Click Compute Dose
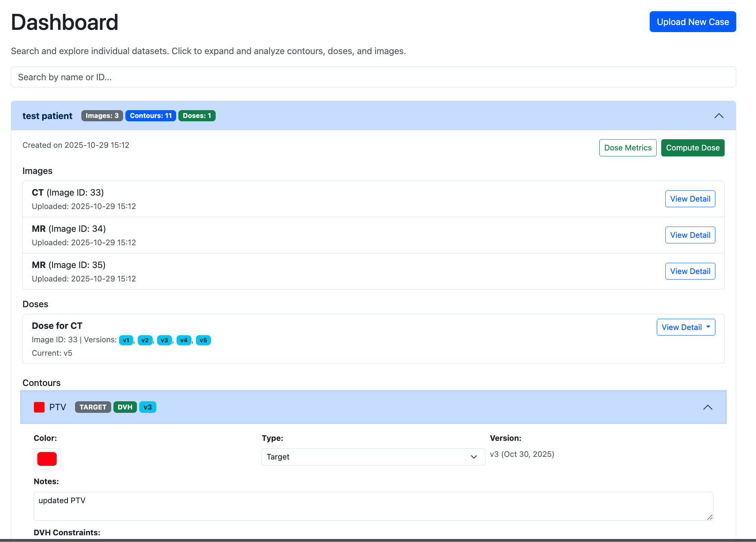756x542 pixels. (x=693, y=147)
